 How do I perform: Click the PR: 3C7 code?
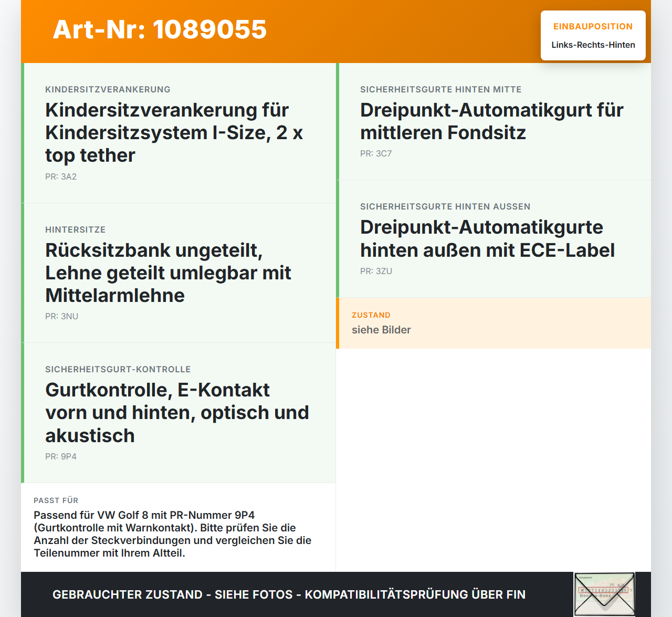coord(376,153)
